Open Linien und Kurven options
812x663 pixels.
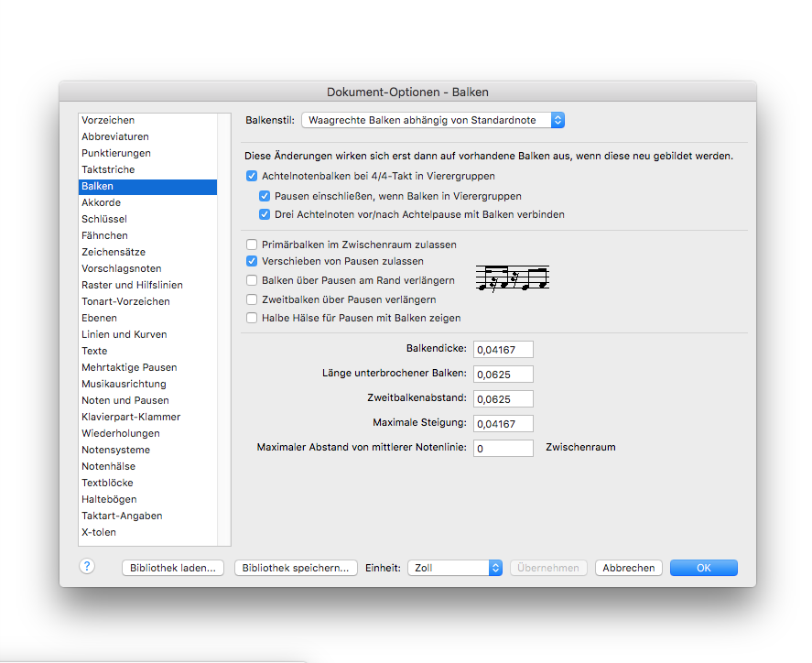point(147,334)
